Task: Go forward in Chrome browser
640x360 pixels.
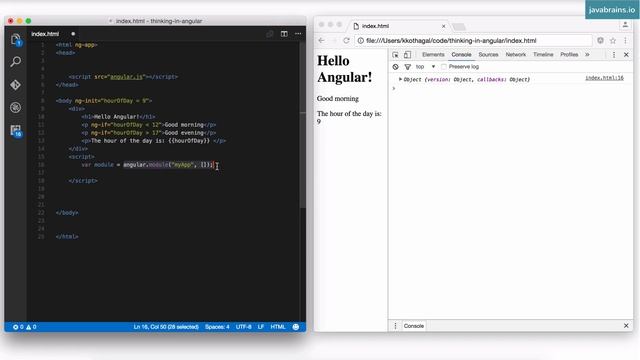Action: coord(334,40)
